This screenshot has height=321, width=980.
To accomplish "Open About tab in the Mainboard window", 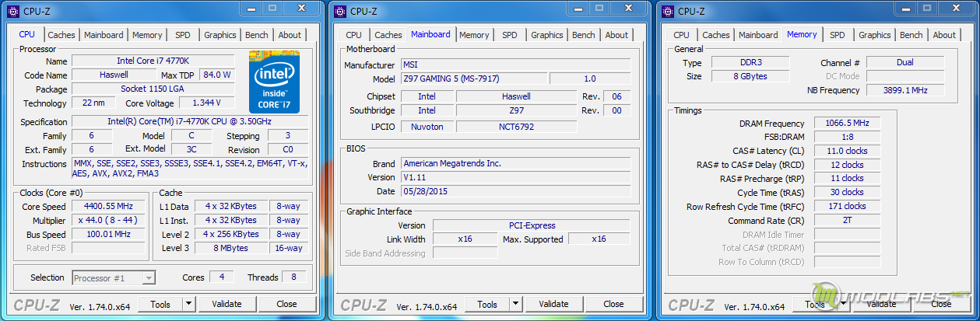I will (x=616, y=35).
